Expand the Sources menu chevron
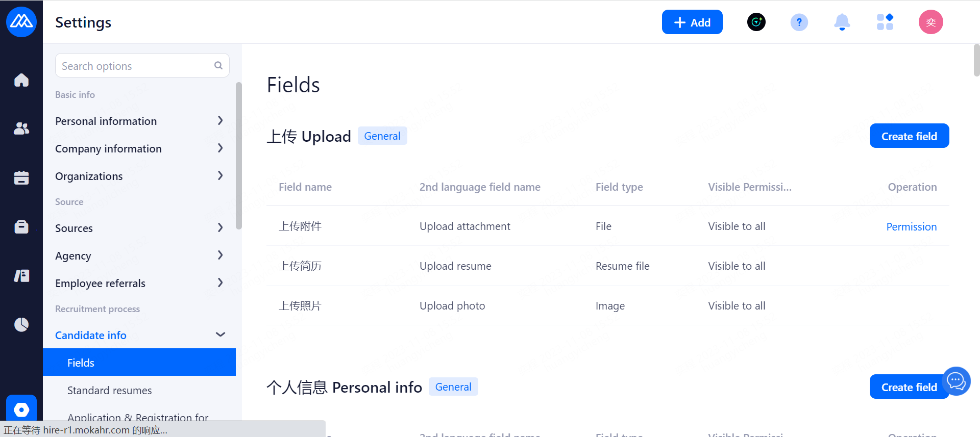The width and height of the screenshot is (980, 437). click(220, 228)
